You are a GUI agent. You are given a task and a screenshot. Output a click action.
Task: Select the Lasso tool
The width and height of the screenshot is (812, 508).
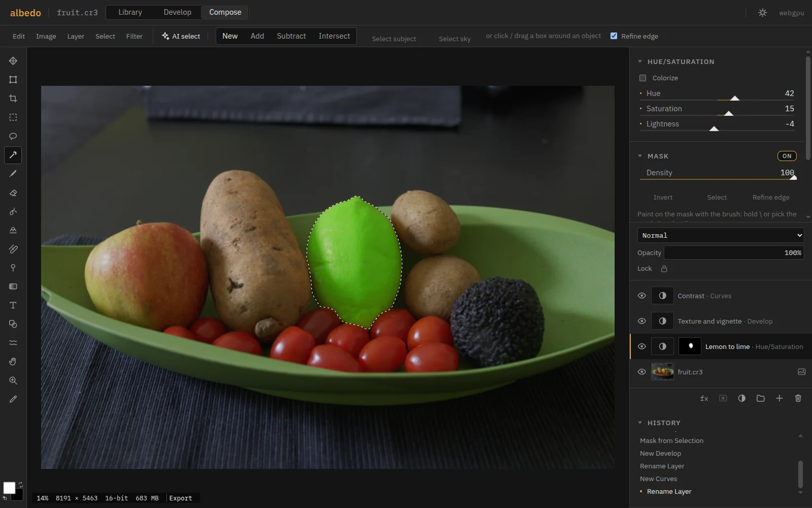coord(13,136)
